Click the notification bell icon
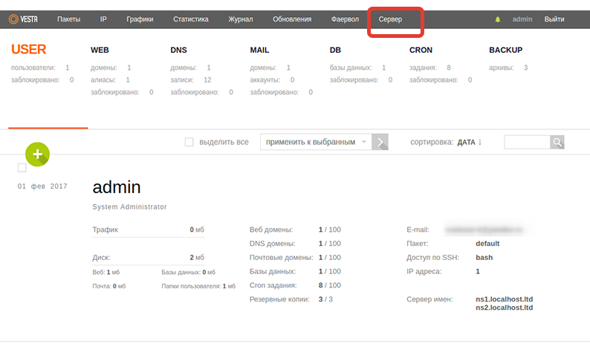The width and height of the screenshot is (590, 364). 498,19
